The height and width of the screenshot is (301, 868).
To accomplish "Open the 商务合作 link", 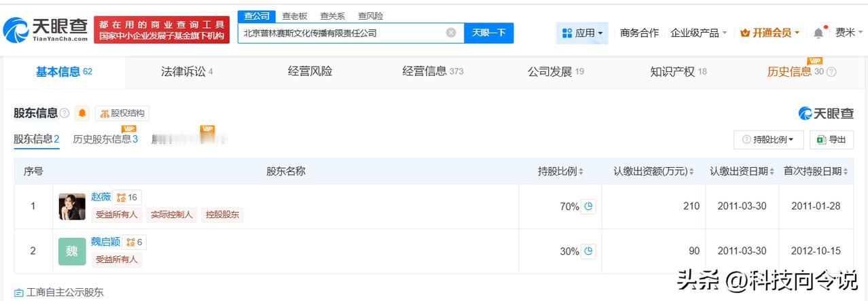I will pyautogui.click(x=639, y=33).
